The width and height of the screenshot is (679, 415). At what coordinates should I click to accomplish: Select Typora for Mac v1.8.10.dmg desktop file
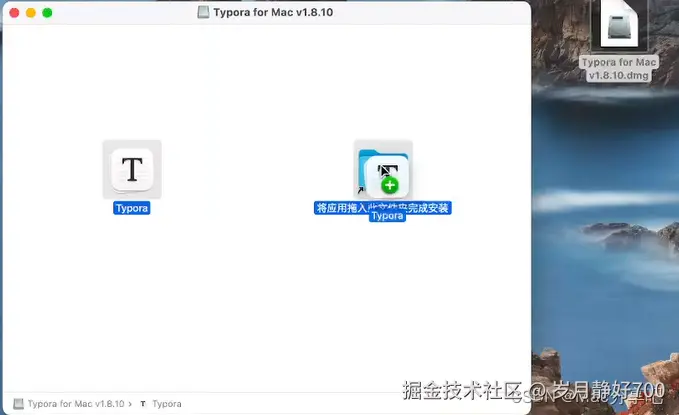click(619, 24)
